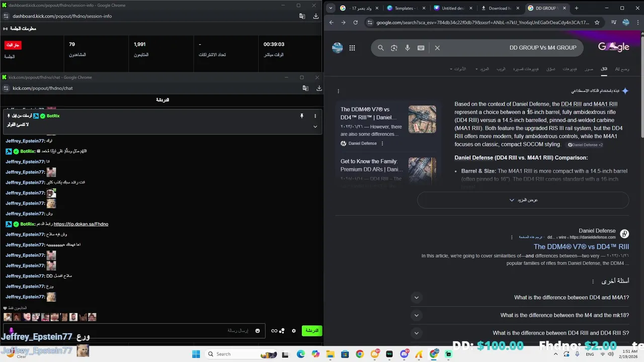Image resolution: width=644 pixels, height=362 pixels.
Task: Click the green chat (الدردشة) send button
Action: point(312,331)
